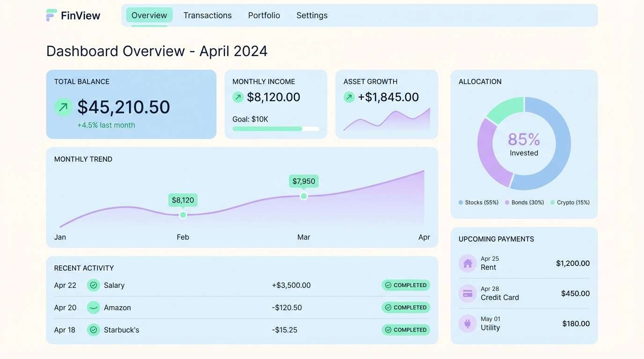Click the arrow icon beside Monthly Income

[x=238, y=97]
